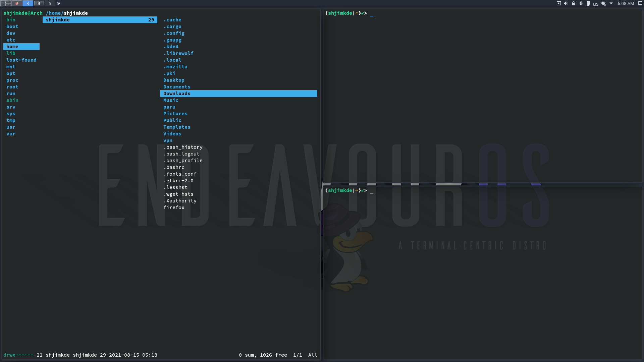
Task: Show the hidden .config folder contents
Action: coord(174,33)
